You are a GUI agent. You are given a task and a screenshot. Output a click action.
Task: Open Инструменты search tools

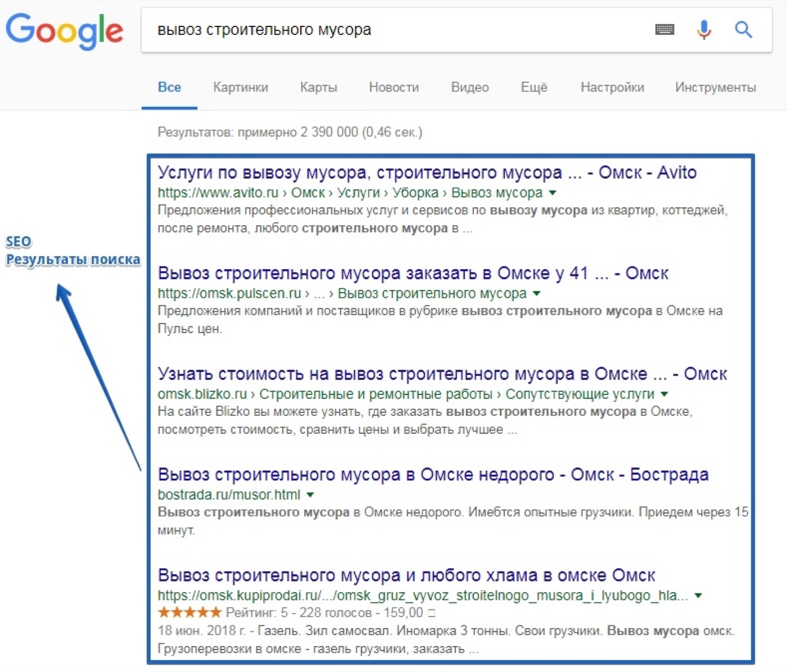click(716, 87)
